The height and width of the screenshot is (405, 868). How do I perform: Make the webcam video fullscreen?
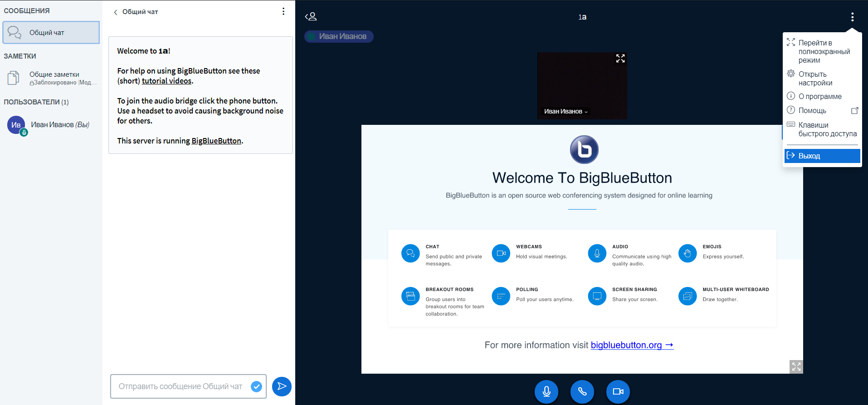pos(620,59)
